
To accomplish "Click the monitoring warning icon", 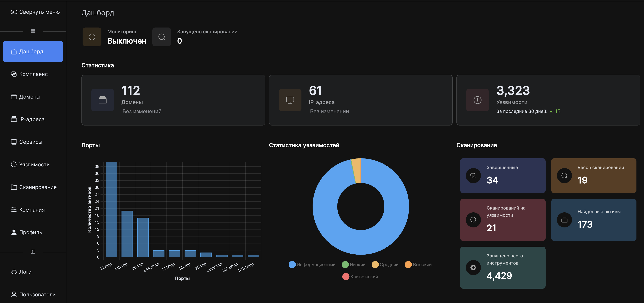I will pos(92,37).
